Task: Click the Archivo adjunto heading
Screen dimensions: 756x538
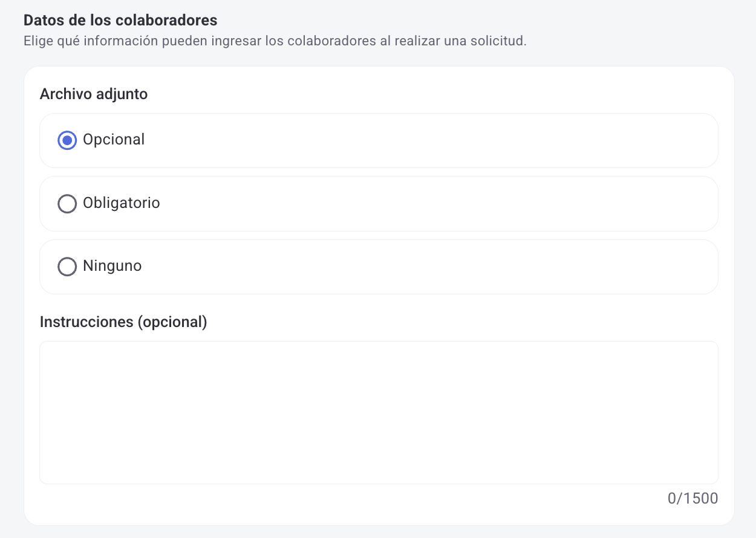Action: [94, 94]
